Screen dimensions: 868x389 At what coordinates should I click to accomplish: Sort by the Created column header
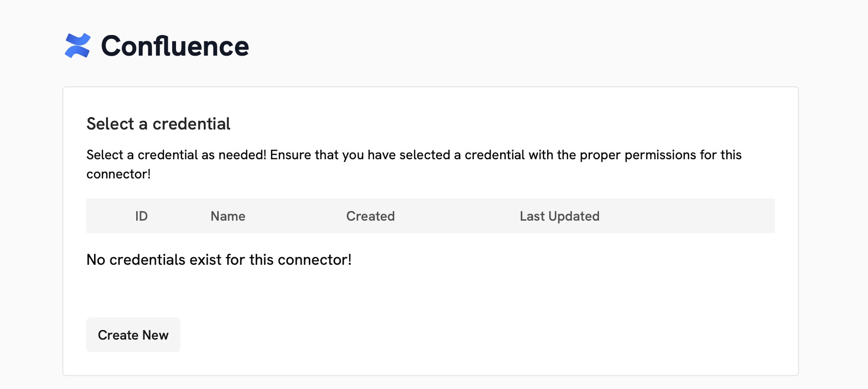[370, 216]
